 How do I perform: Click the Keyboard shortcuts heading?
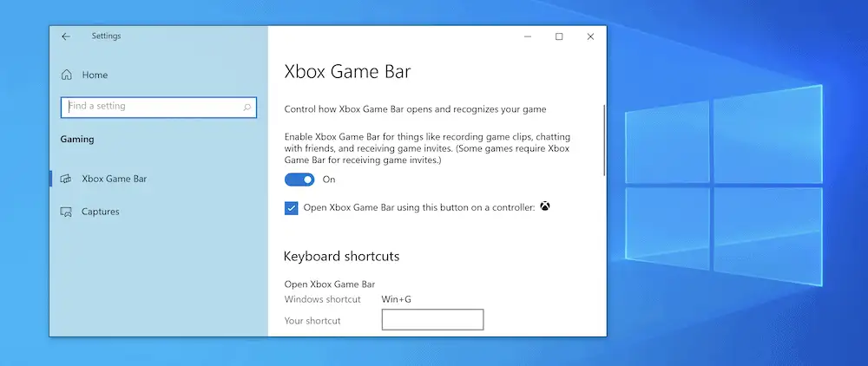[x=341, y=257]
